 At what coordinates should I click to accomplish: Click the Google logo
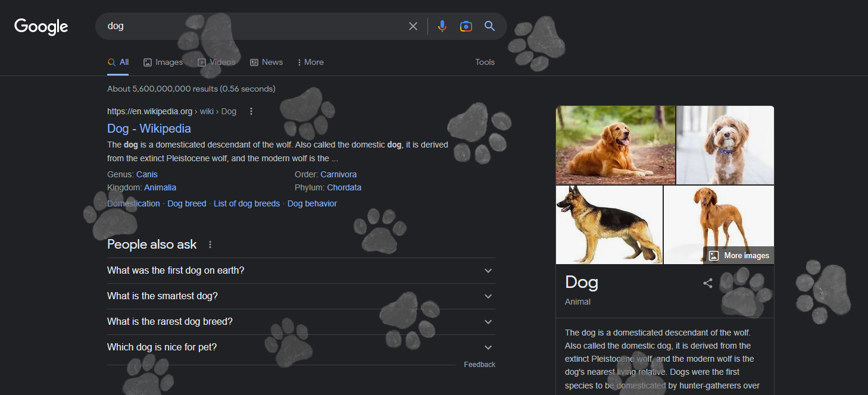tap(41, 27)
